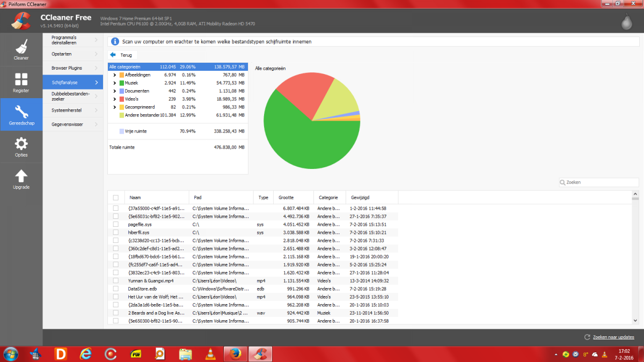
Task: Open VLC media player from the taskbar
Action: (x=210, y=354)
